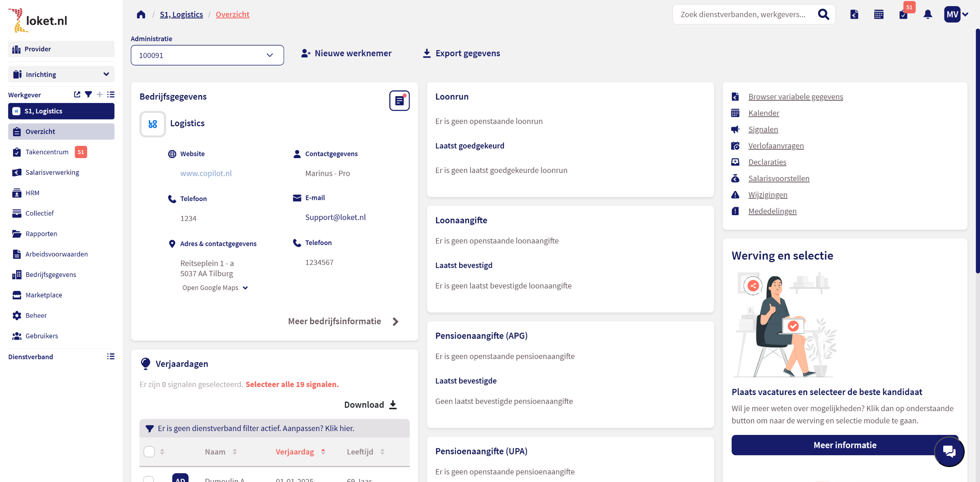Open Salarisverwerking in the sidebar
This screenshot has height=482, width=980.
point(52,172)
